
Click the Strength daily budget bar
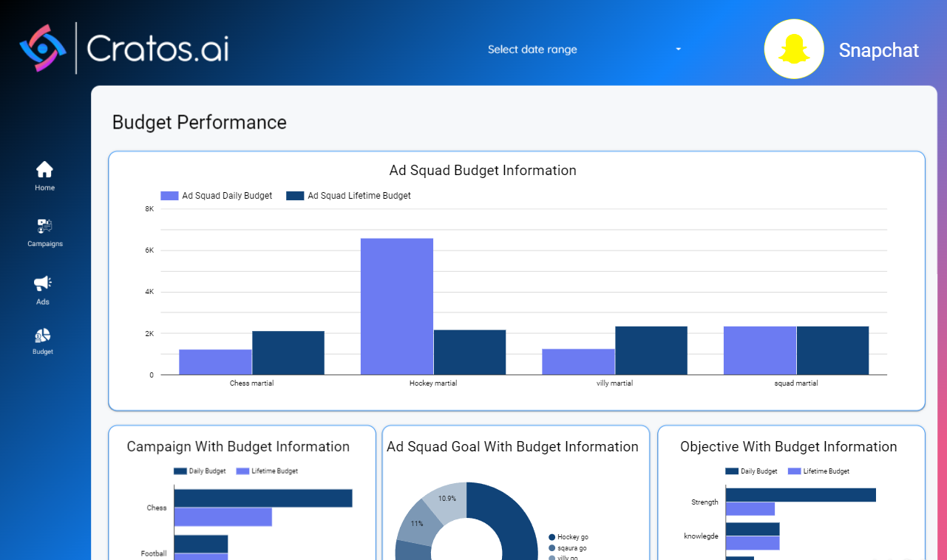coord(801,495)
